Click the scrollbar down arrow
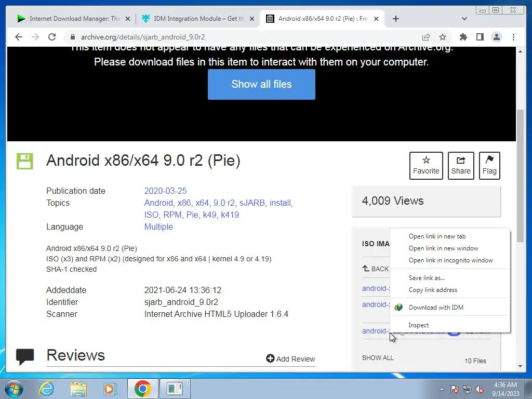The height and width of the screenshot is (399, 532). click(x=521, y=366)
